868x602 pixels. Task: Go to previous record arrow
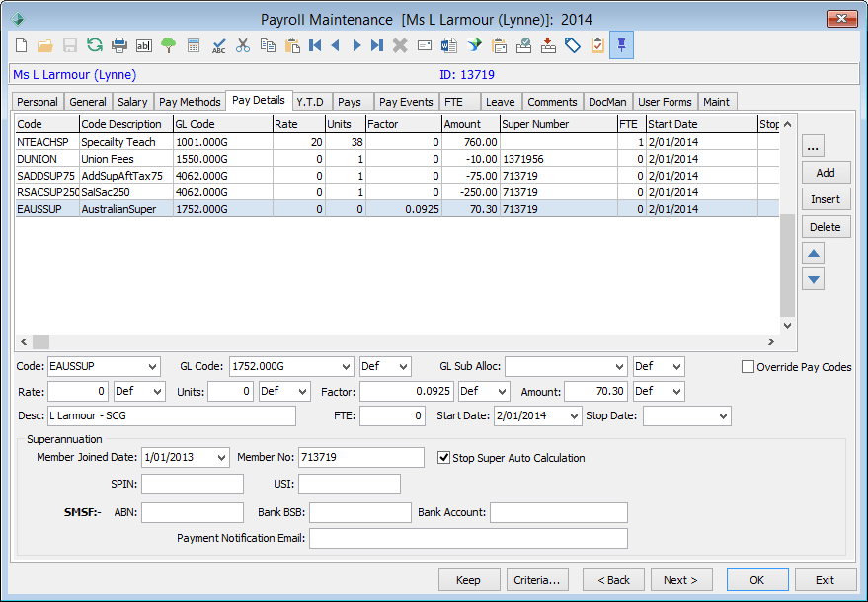335,45
